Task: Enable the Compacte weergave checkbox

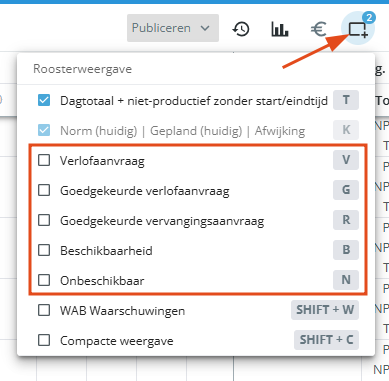Action: pos(44,340)
